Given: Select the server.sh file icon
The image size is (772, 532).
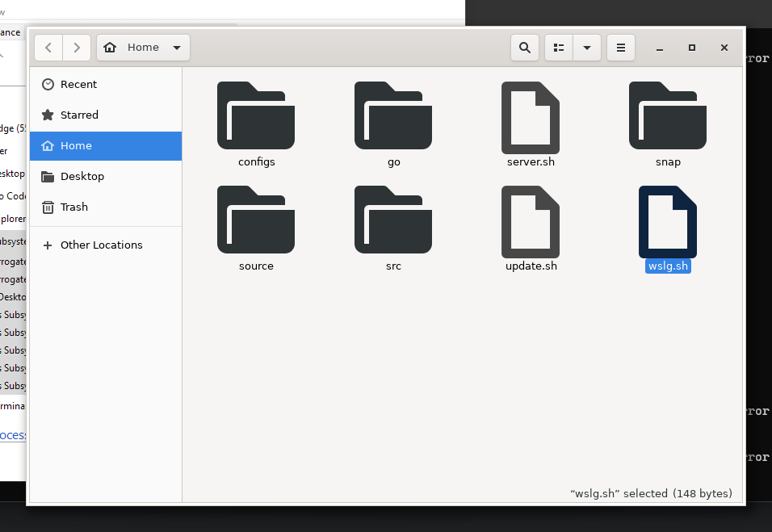Looking at the screenshot, I should point(531,118).
